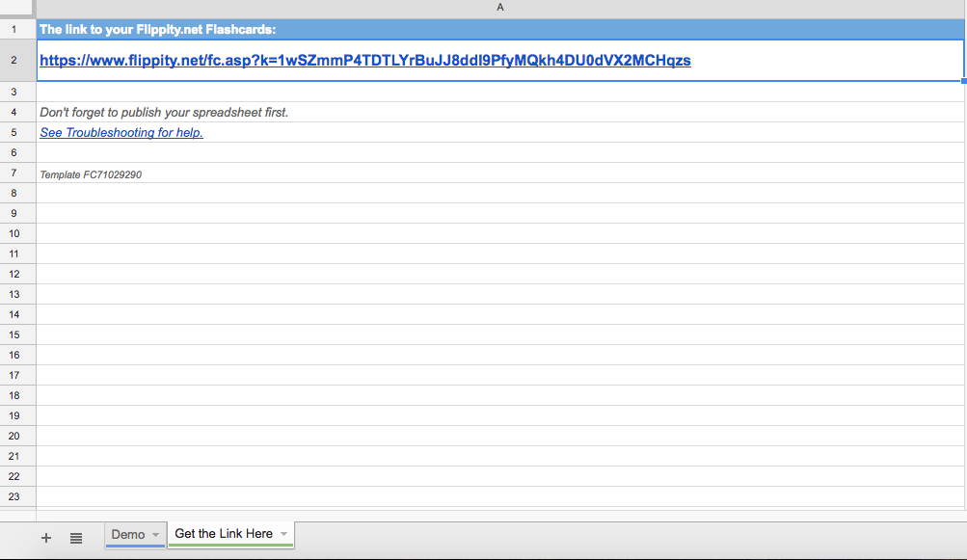Screen dimensions: 967x560
Task: Click the See Troubleshooting for help link
Action: point(121,133)
